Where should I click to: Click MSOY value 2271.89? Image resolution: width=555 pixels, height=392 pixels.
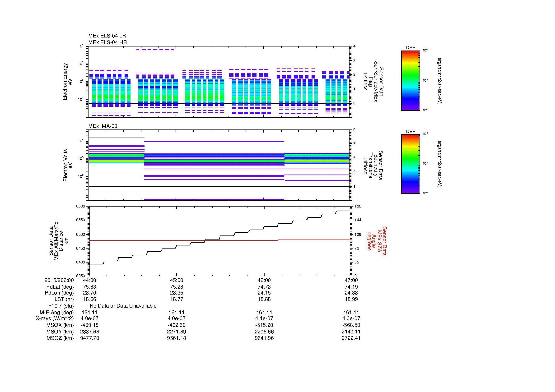pos(177,332)
